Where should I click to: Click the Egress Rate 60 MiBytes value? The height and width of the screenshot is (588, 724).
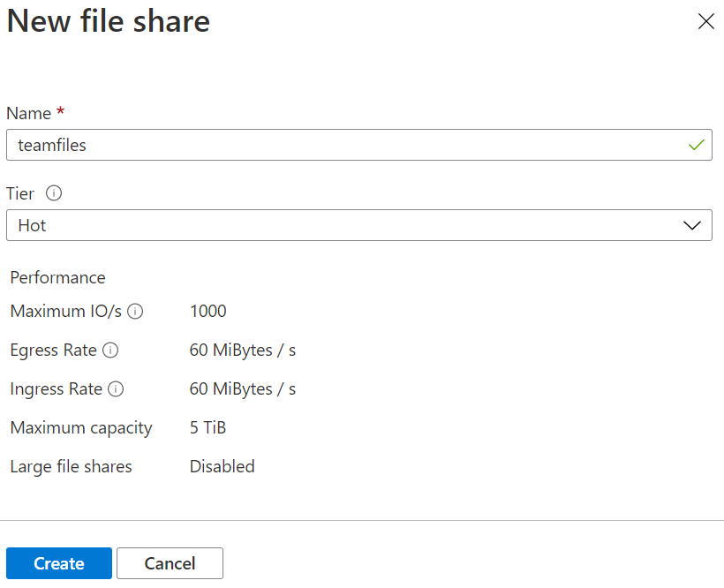coord(242,351)
